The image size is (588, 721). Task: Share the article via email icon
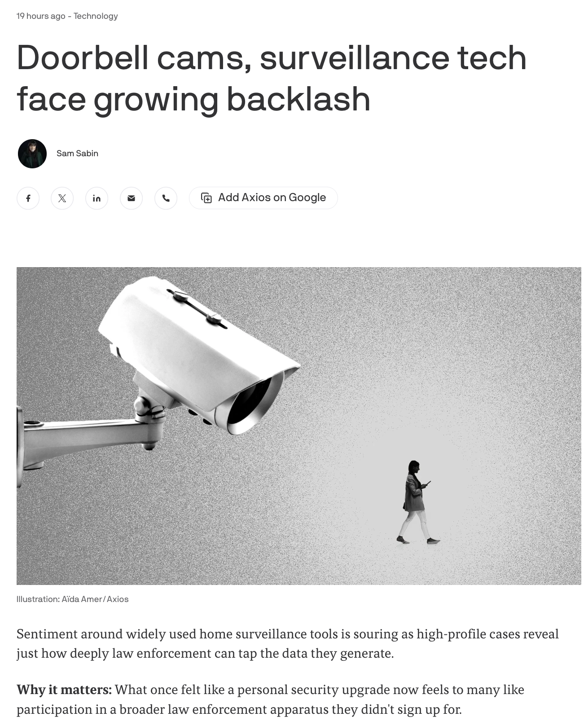(132, 198)
